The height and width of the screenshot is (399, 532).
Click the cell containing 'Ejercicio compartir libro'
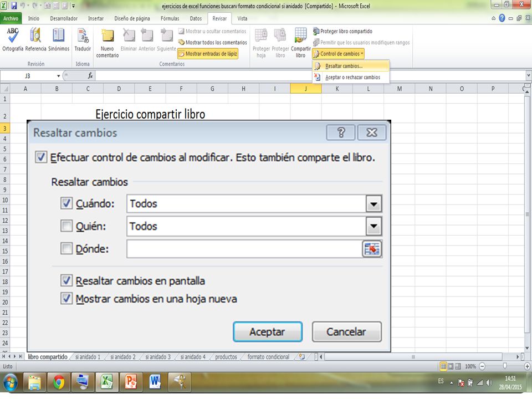(150, 113)
